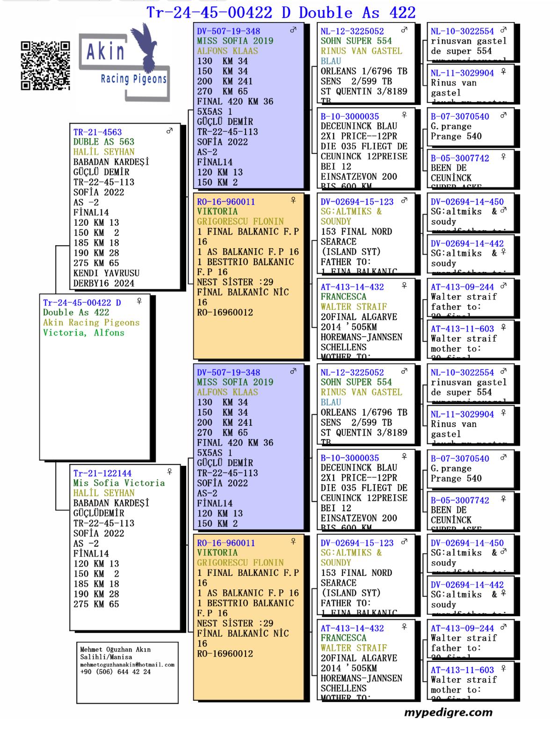Select ring number Tr-21-122144

click(x=102, y=473)
